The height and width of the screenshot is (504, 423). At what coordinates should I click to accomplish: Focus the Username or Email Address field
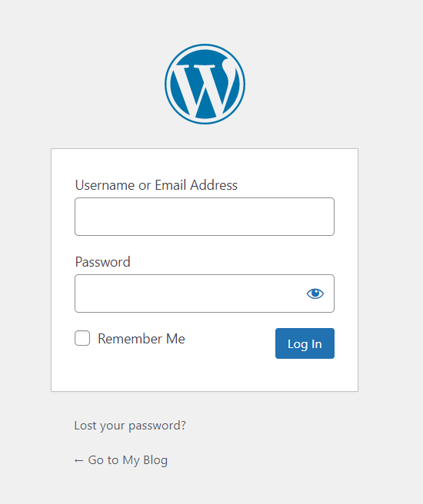coord(205,217)
